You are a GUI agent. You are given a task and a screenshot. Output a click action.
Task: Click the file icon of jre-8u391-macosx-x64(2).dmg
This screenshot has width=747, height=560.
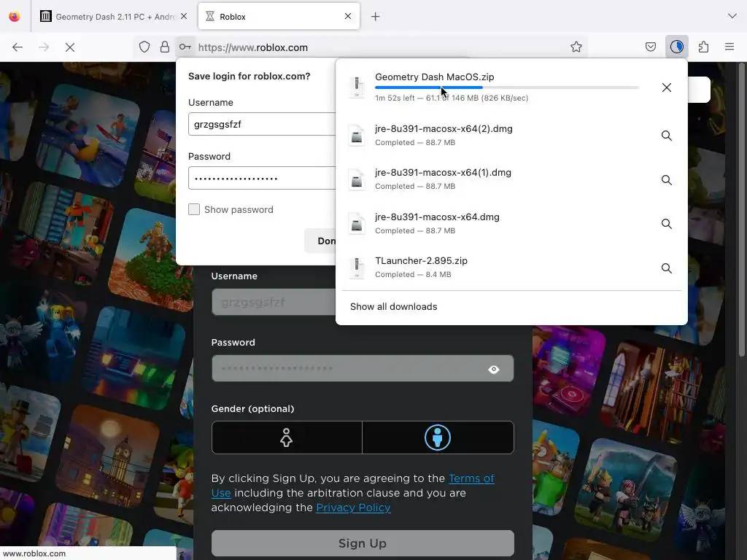pyautogui.click(x=356, y=135)
